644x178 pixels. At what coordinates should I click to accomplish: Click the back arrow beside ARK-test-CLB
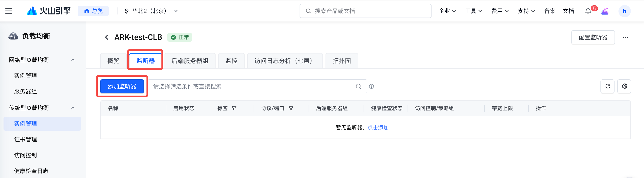click(x=106, y=37)
